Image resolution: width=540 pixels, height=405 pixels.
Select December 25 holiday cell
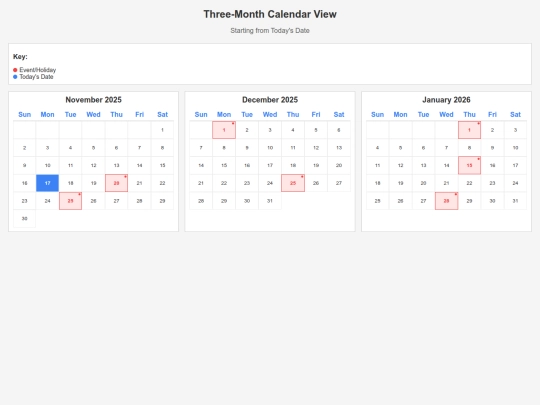pyautogui.click(x=293, y=183)
